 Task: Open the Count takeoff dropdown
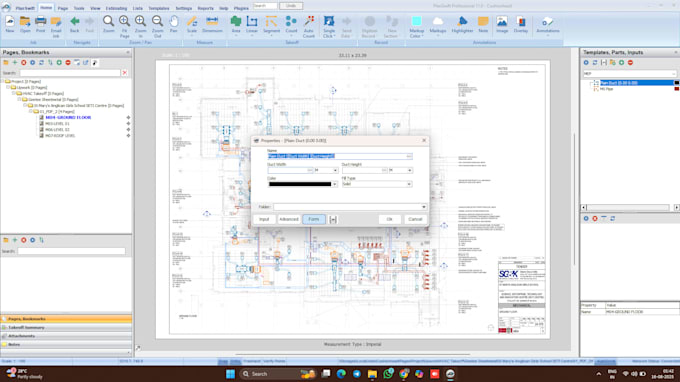(291, 36)
